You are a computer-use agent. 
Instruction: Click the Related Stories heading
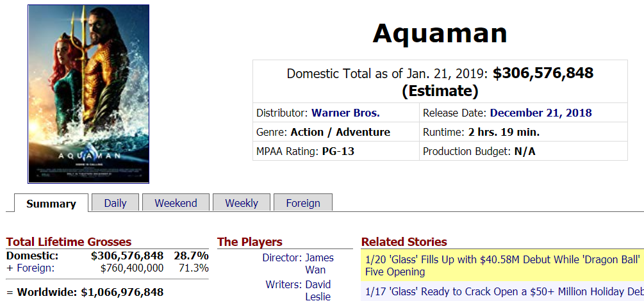(404, 242)
